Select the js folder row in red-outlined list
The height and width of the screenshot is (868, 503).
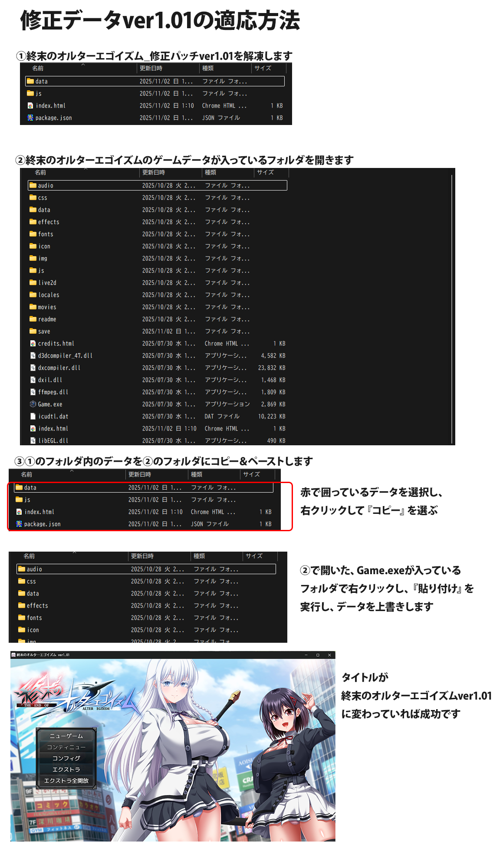pos(144,500)
